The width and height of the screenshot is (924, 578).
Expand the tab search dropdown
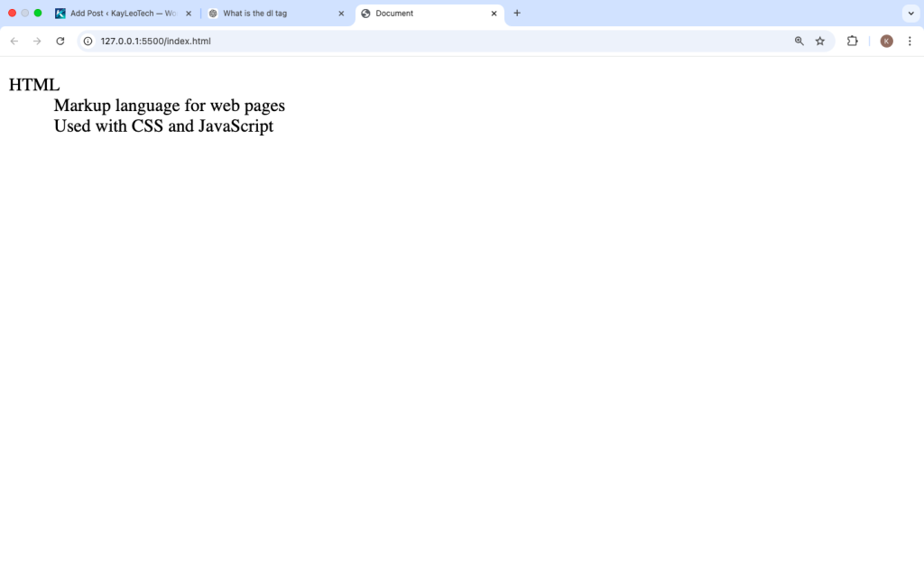[x=910, y=14]
